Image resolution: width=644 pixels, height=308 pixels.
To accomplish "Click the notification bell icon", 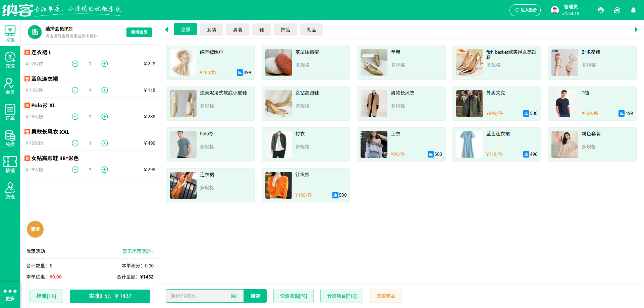I will (x=633, y=10).
